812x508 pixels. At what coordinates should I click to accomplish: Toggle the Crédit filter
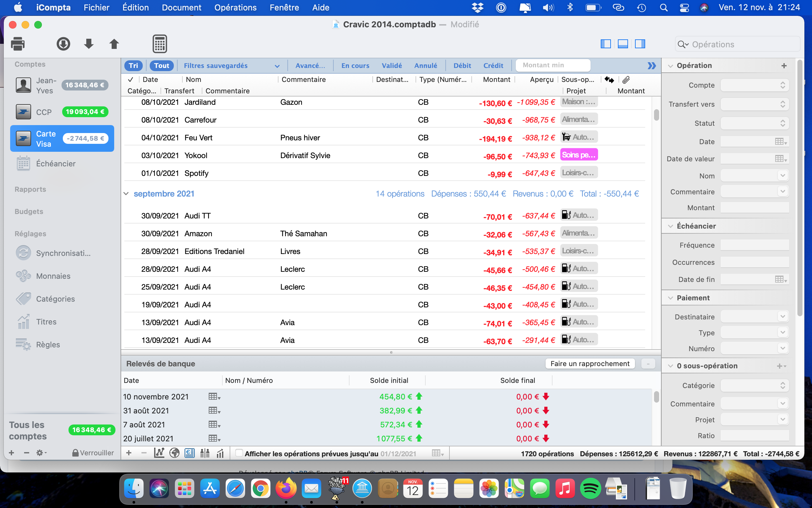point(493,65)
